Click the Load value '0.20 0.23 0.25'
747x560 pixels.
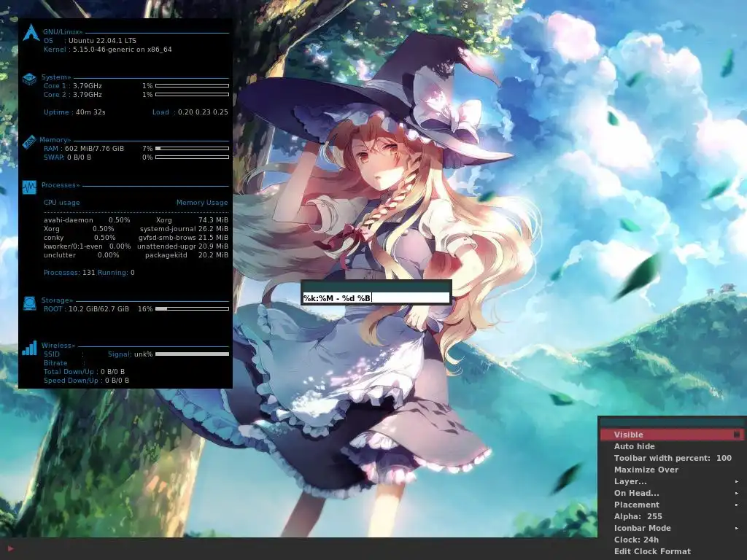[203, 112]
